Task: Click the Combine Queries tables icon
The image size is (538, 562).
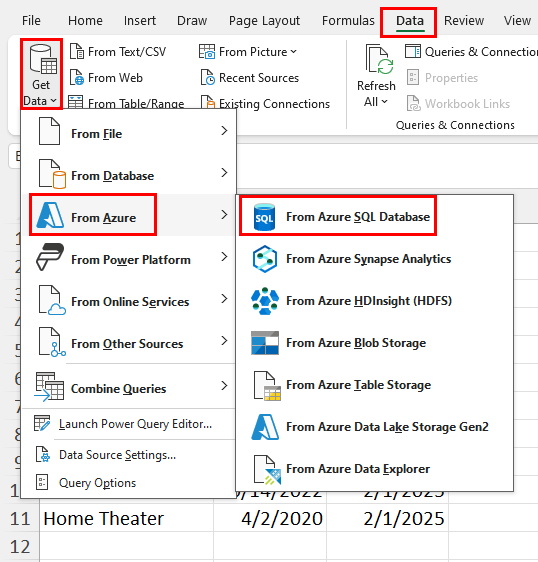Action: click(x=49, y=387)
